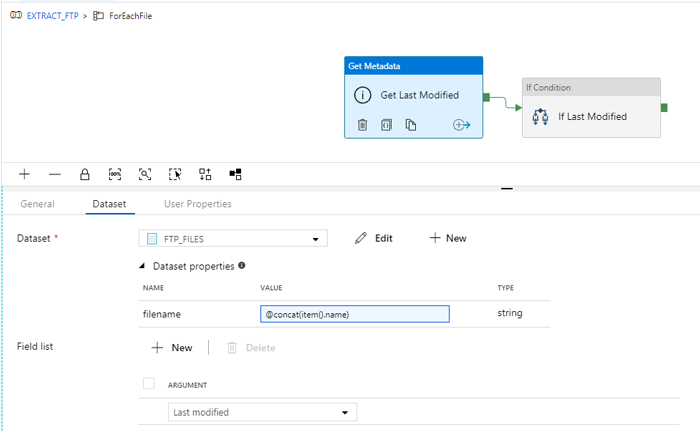Select the If Last Modified condition icon
Screen dimensions: 700x431
[540, 117]
